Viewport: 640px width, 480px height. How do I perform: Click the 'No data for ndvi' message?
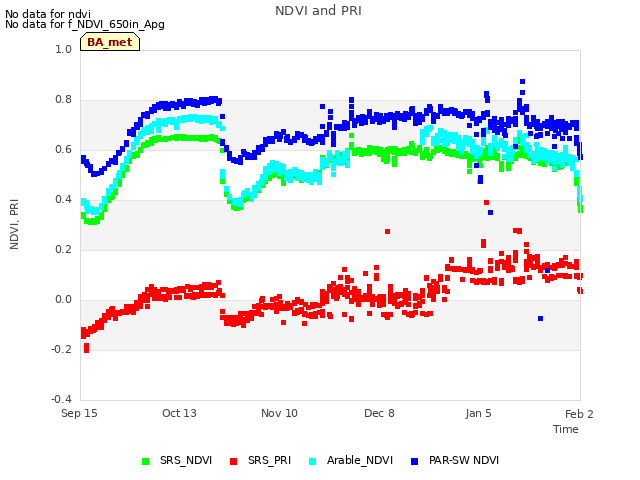[48, 14]
